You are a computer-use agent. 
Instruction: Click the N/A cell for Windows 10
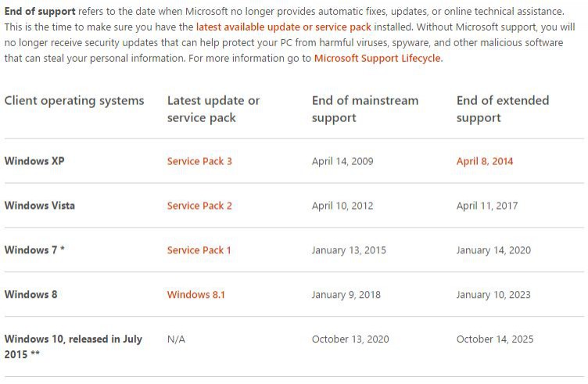(x=176, y=339)
